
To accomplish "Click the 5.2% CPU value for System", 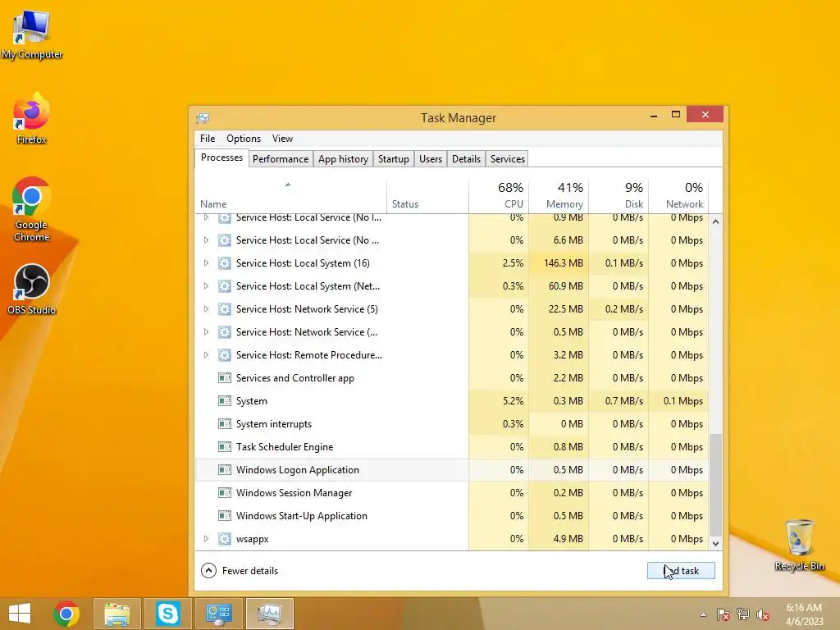I will pos(514,400).
